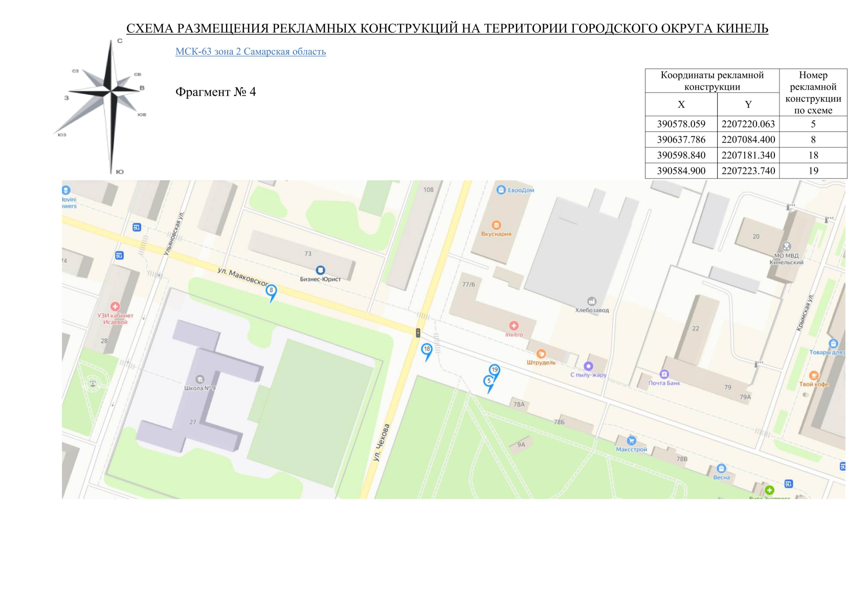The width and height of the screenshot is (868, 614).
Task: Select map marker number 18
Action: 427,349
